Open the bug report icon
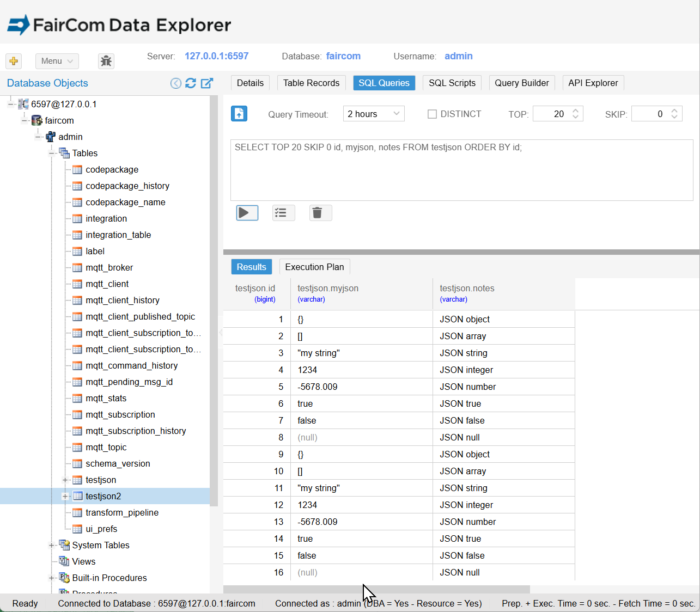The image size is (700, 612). 106,61
